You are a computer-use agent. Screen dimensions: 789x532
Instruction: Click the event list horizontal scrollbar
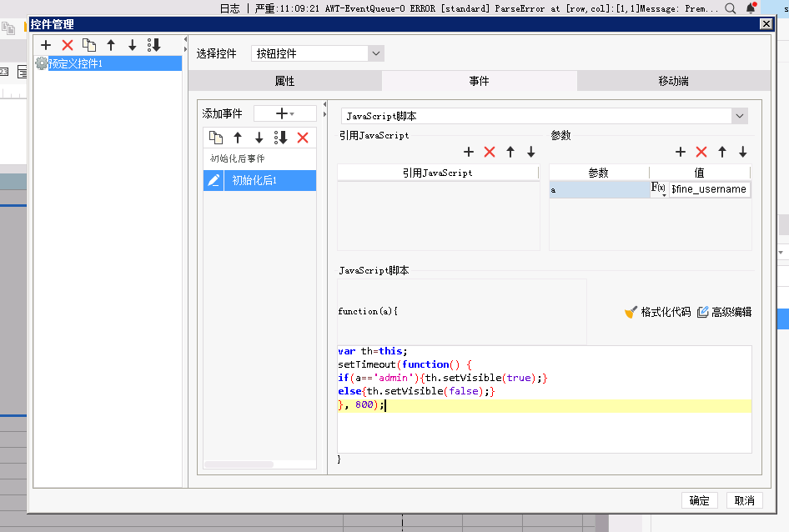(x=239, y=464)
